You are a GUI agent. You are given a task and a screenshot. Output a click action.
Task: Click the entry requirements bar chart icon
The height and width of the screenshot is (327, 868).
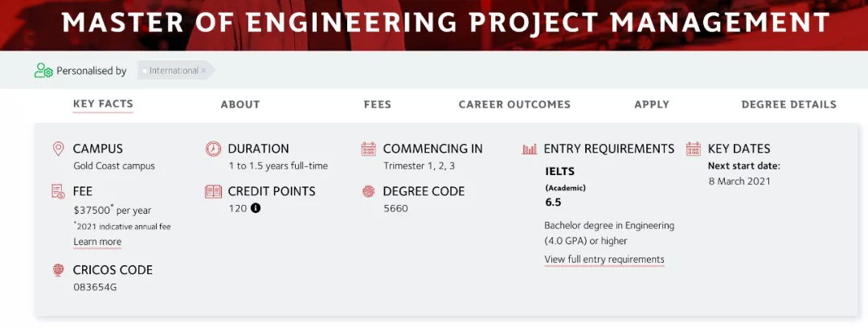tap(530, 149)
